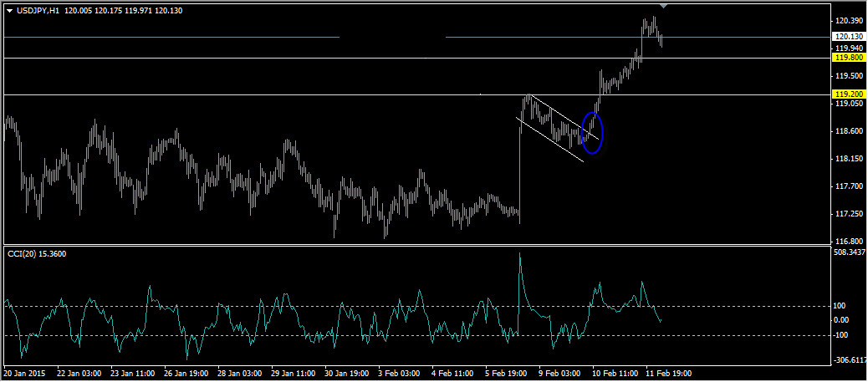Click the 117.250 price scale value
Screen dimensions: 868x382
(x=849, y=214)
